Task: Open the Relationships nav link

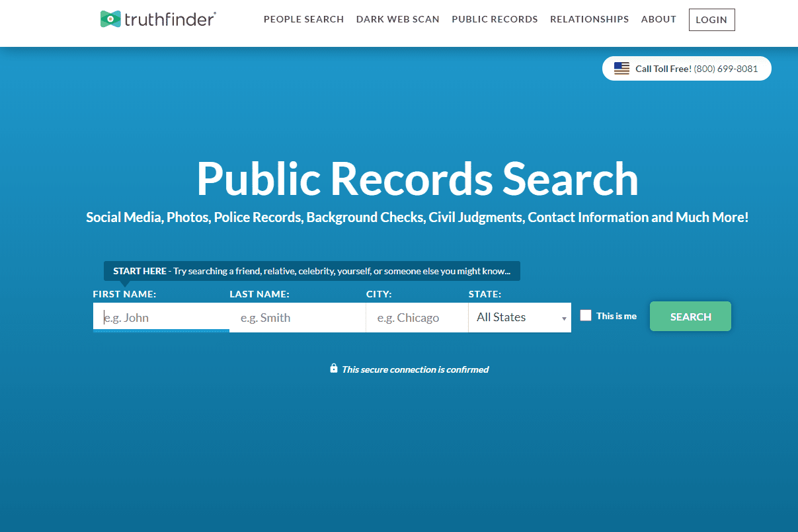Action: click(589, 19)
